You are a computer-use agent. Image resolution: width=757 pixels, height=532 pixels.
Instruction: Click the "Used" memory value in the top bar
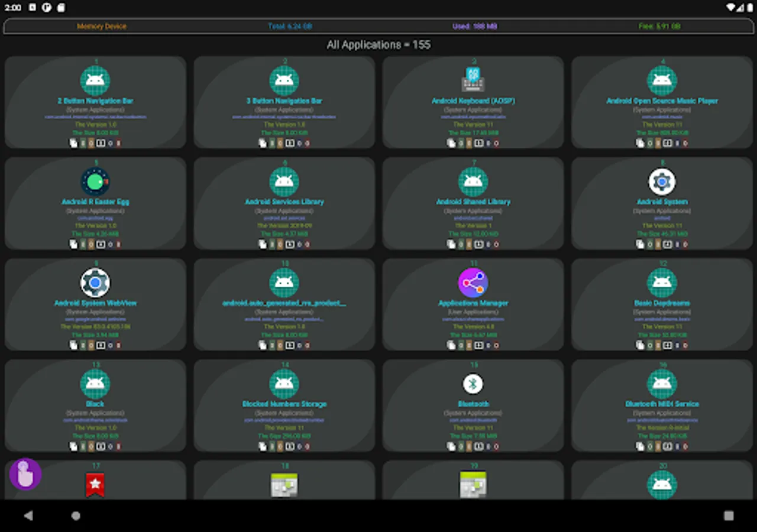[x=474, y=27]
